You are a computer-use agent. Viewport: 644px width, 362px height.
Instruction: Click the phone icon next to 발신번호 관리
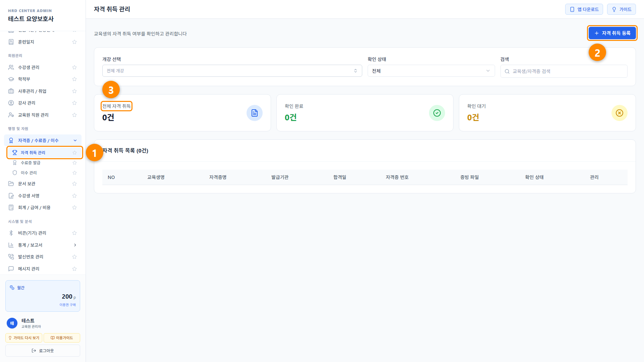11,257
